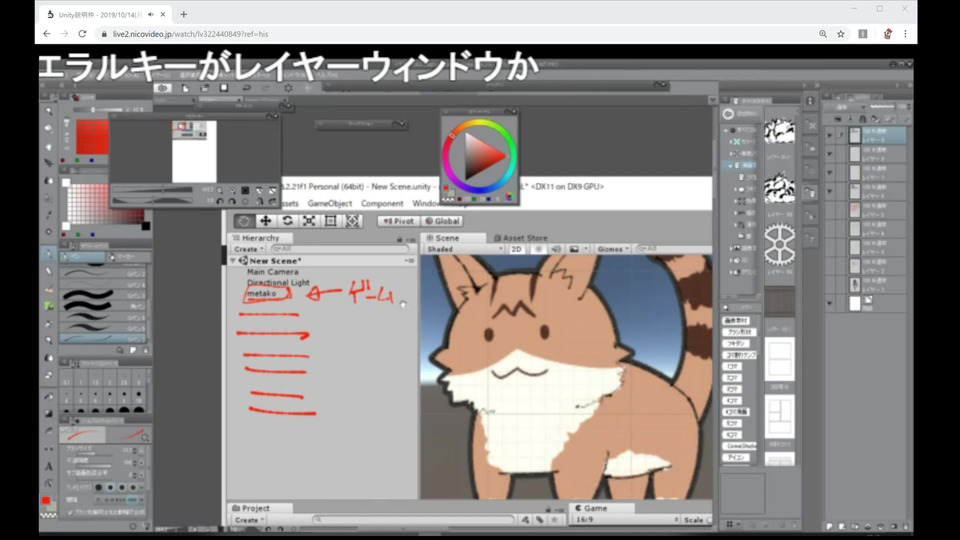
Task: Select the 画像素材 material tag
Action: (736, 320)
